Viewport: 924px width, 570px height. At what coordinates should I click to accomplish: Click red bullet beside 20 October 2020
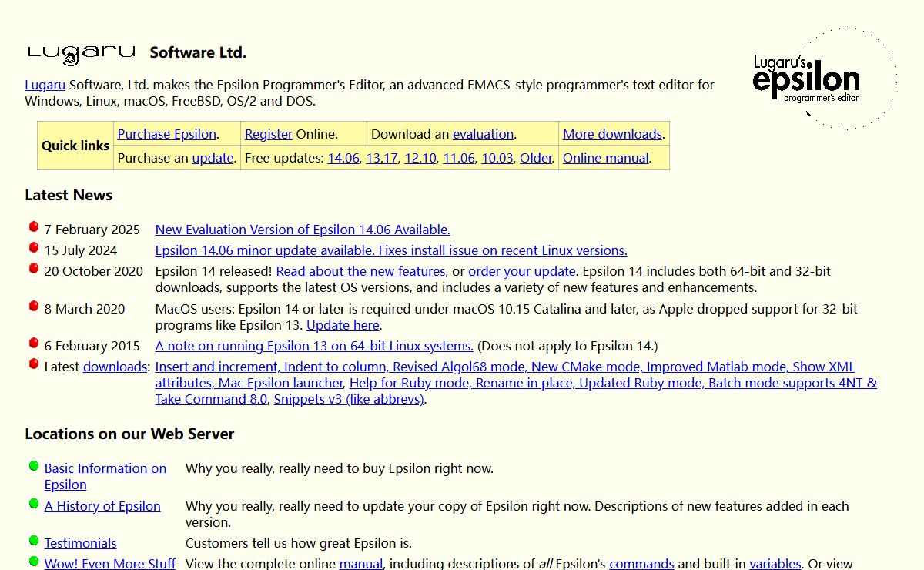click(34, 268)
